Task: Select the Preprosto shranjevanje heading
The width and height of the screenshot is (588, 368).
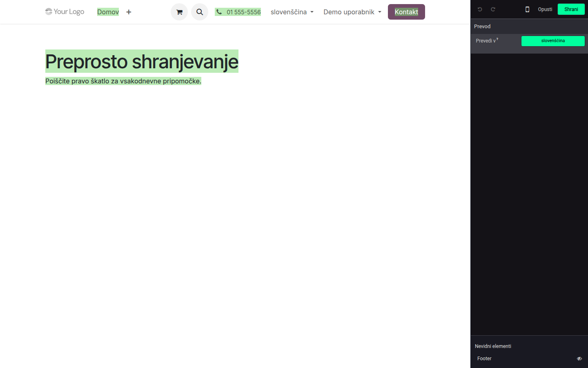Action: coord(142,61)
